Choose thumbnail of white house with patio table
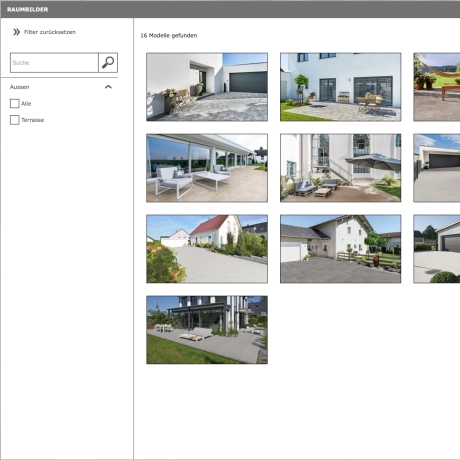This screenshot has height=460, width=460. pos(341,87)
